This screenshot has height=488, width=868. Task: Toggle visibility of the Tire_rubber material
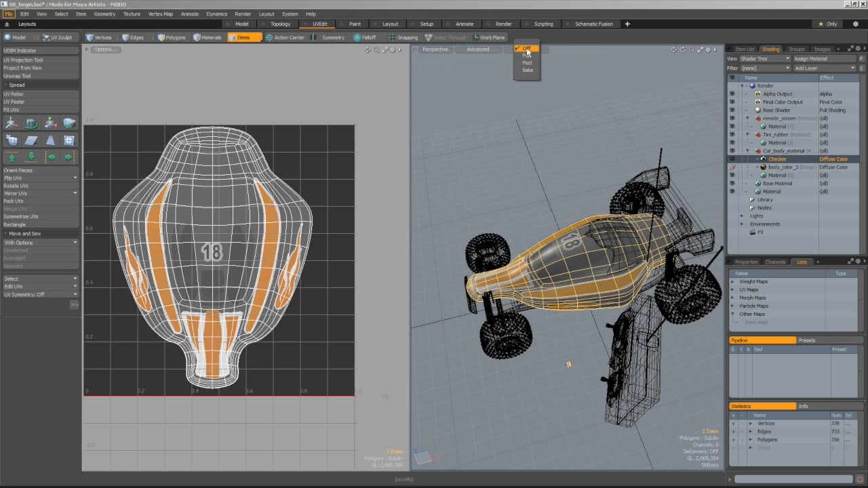click(x=732, y=135)
